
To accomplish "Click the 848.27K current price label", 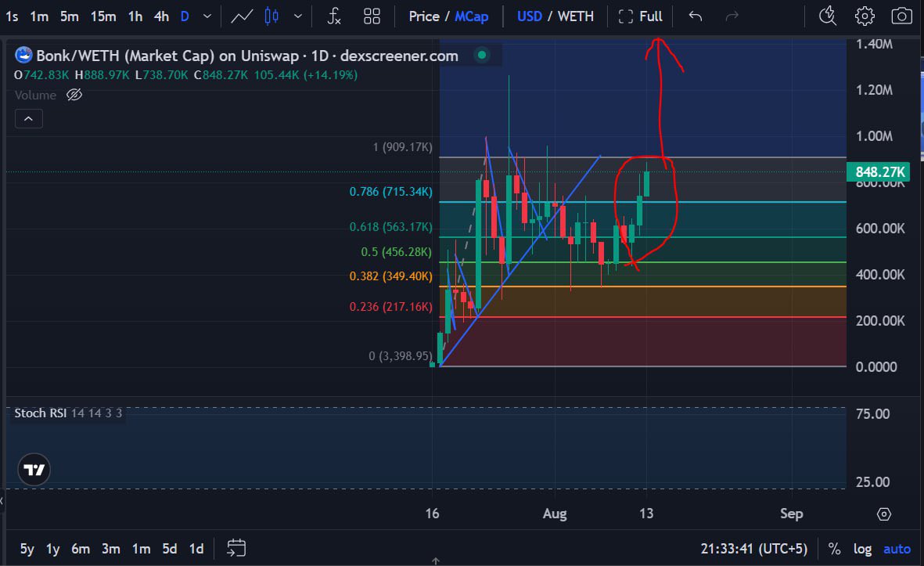I will coord(879,172).
